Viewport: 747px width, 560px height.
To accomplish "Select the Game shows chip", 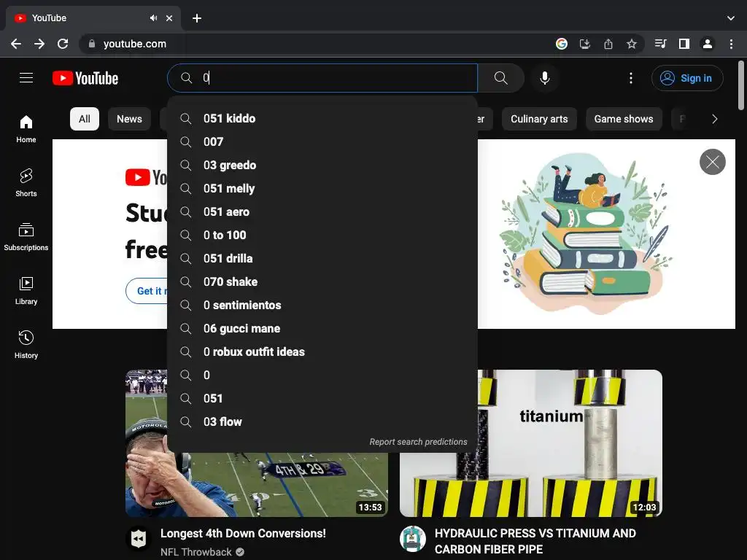I will 624,119.
